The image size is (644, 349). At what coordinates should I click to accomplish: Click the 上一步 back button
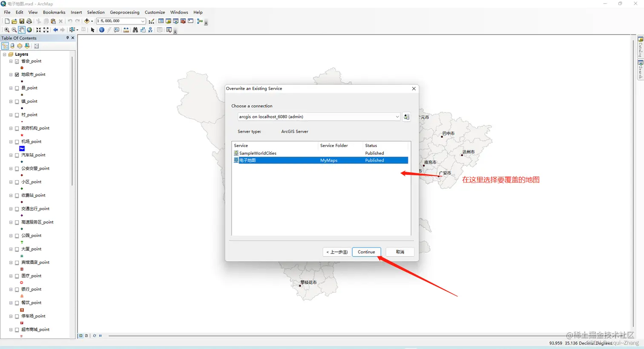336,252
